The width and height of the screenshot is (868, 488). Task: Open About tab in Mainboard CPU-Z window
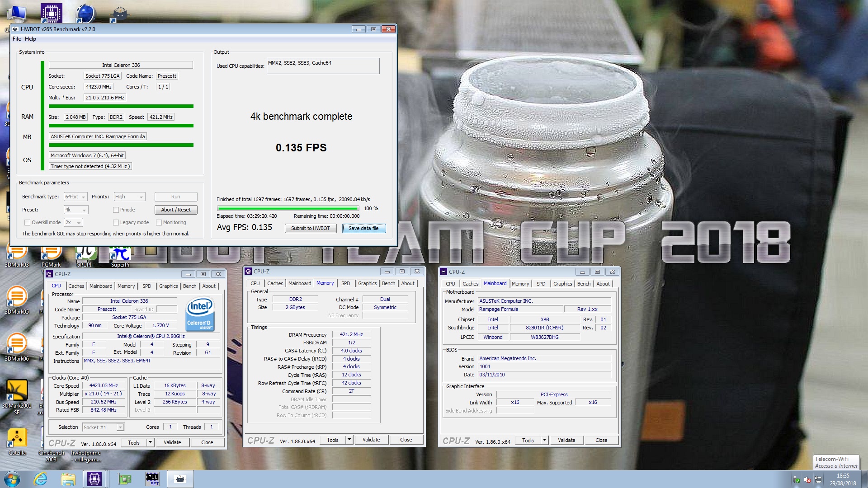(603, 284)
